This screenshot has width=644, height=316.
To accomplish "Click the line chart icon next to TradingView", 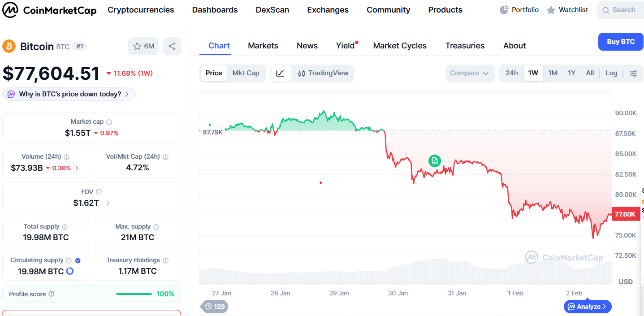I will [x=281, y=73].
